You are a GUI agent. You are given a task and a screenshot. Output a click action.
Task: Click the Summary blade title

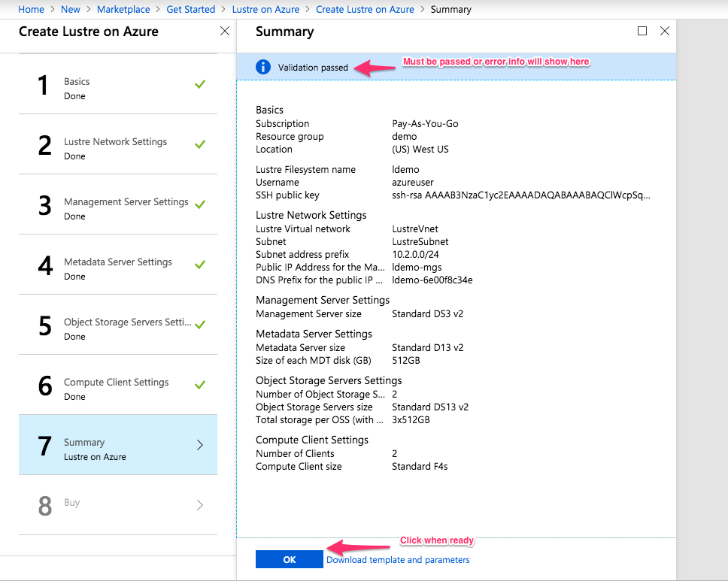click(284, 32)
